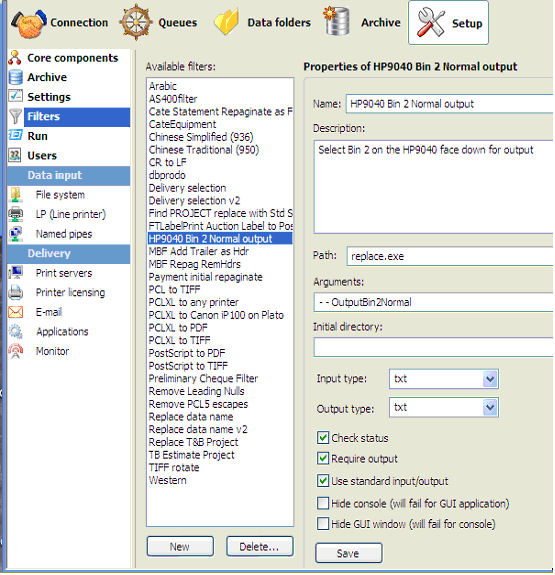555x575 pixels.
Task: Click the Users icon in sidebar
Action: [15, 155]
